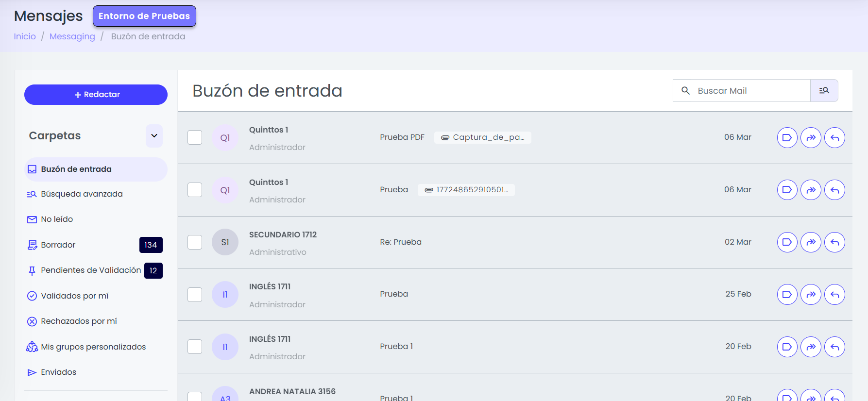Forward the Quinttos 1 Prueba message

[811, 190]
